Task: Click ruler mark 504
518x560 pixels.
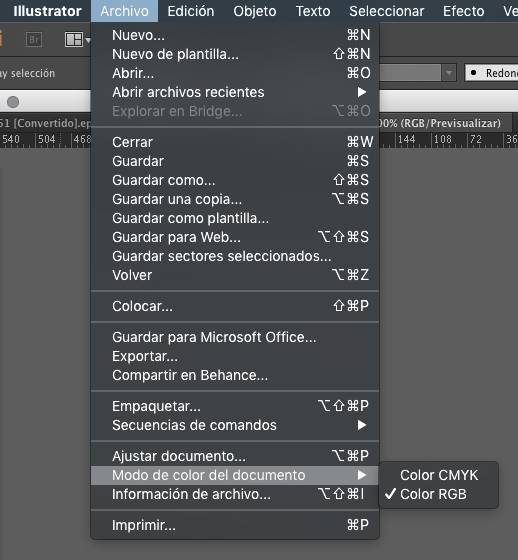Action: (x=47, y=139)
